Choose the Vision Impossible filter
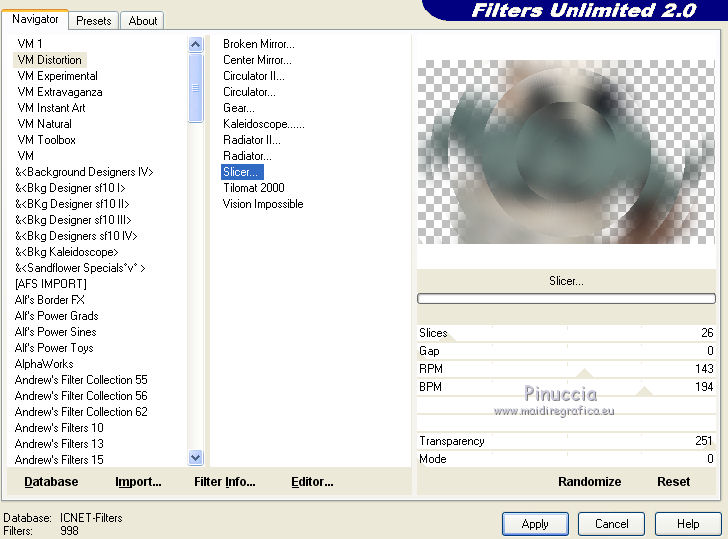Viewport: 728px width, 539px height. tap(263, 204)
